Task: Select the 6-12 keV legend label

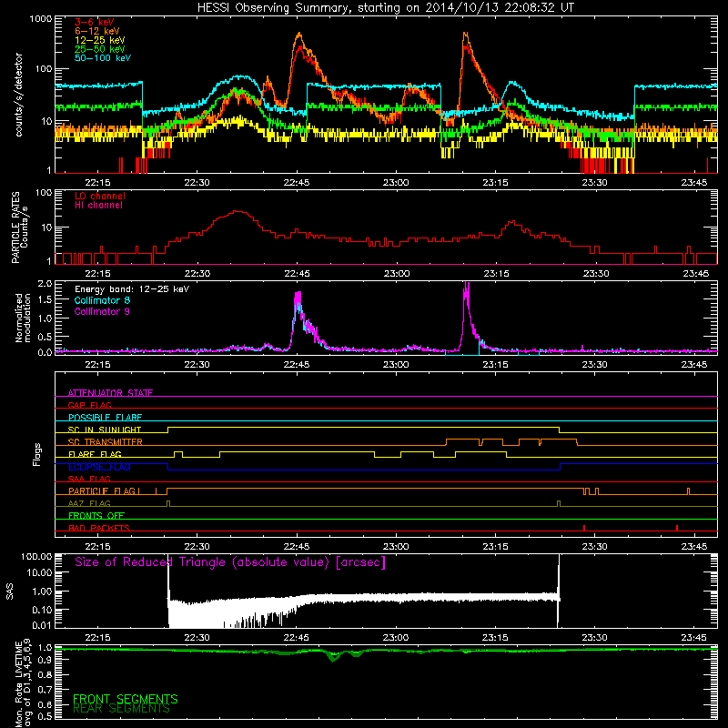Action: (x=97, y=31)
